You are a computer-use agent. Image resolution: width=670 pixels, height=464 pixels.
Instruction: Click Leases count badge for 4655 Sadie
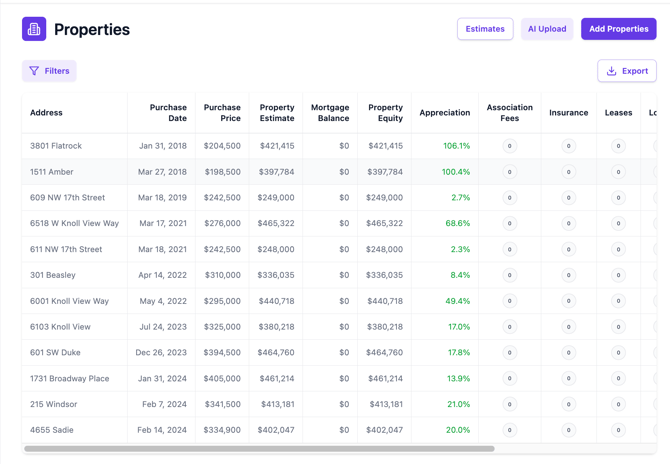click(x=618, y=430)
